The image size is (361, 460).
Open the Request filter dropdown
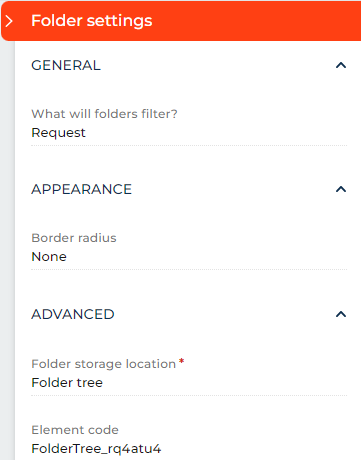189,133
